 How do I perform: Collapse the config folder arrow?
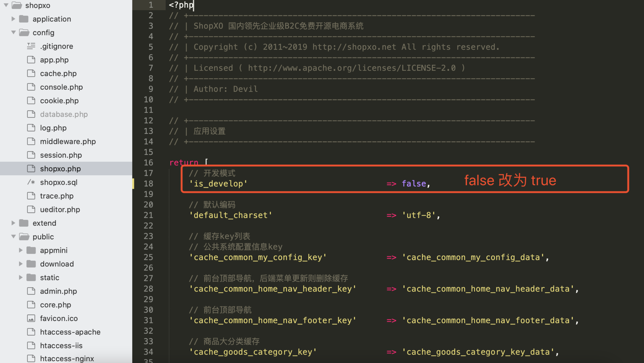[x=14, y=32]
